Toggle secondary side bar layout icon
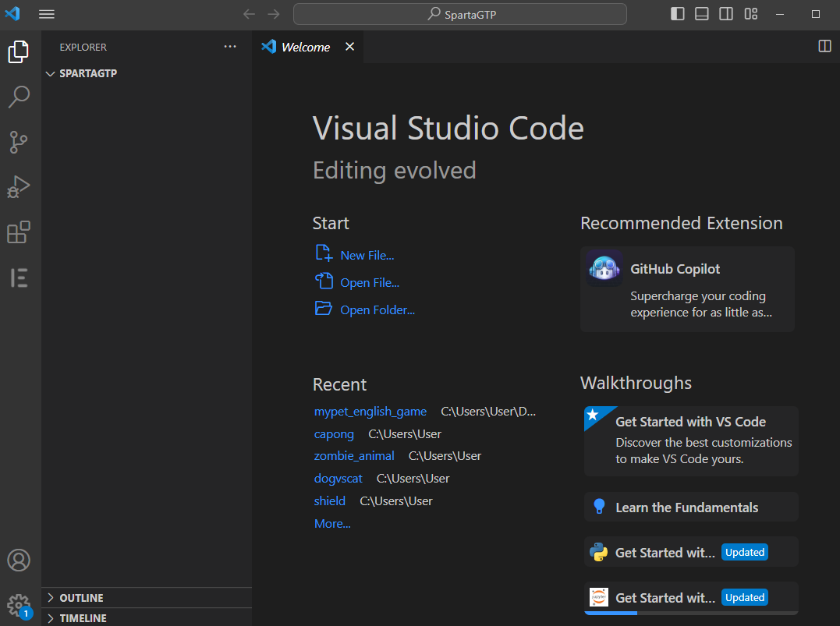The height and width of the screenshot is (626, 840). click(x=726, y=14)
